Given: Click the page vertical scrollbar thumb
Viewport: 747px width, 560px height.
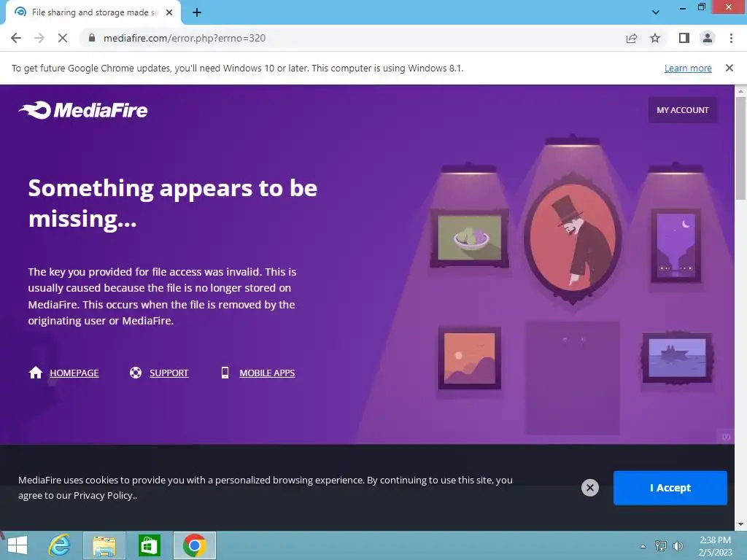Looking at the screenshot, I should click(740, 147).
